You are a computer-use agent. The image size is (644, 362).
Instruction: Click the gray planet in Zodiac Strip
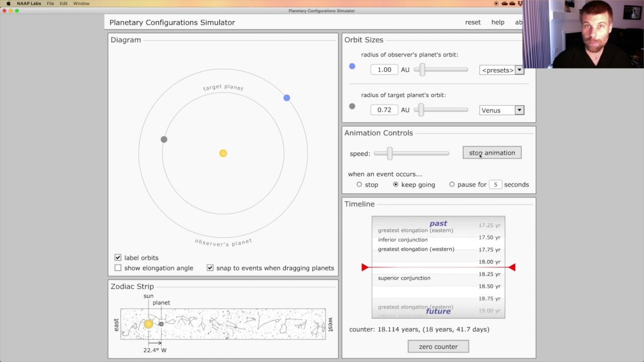[161, 324]
